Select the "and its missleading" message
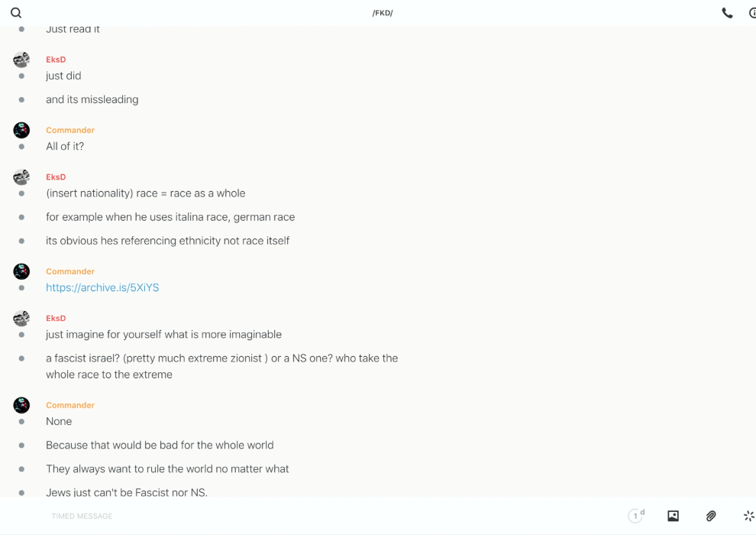 (x=92, y=99)
